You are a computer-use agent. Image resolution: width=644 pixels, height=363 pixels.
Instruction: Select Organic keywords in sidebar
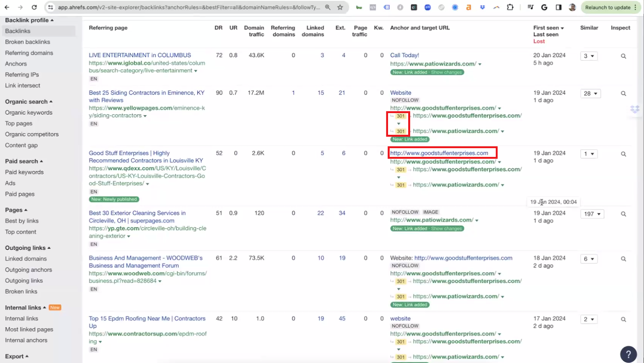coord(29,113)
